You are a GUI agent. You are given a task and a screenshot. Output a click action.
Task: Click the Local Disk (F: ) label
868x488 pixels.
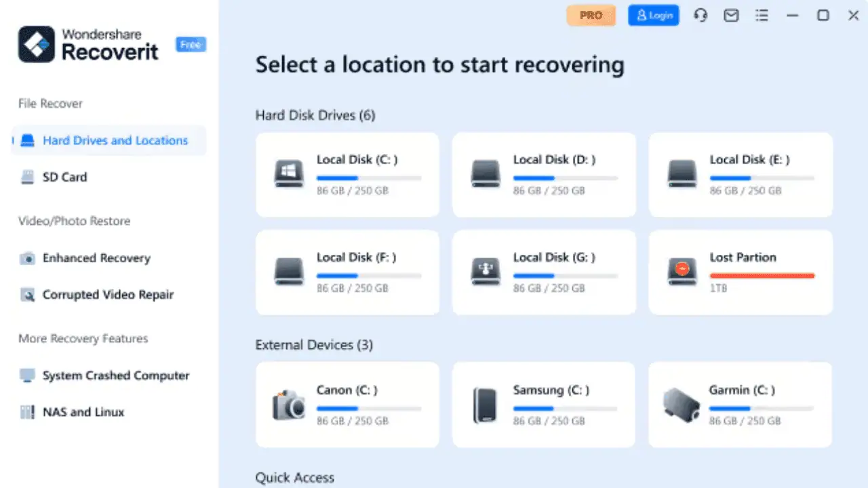point(357,258)
